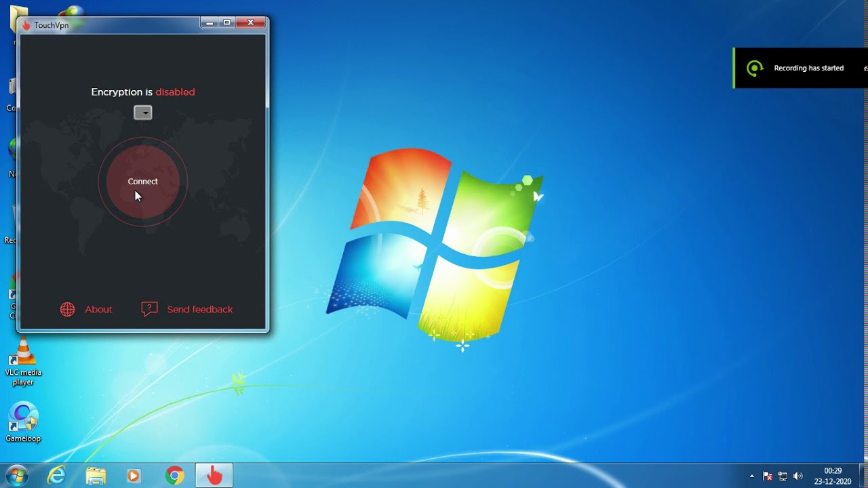Click the recording notification icon
Viewport: 868px width, 488px height.
[x=755, y=68]
